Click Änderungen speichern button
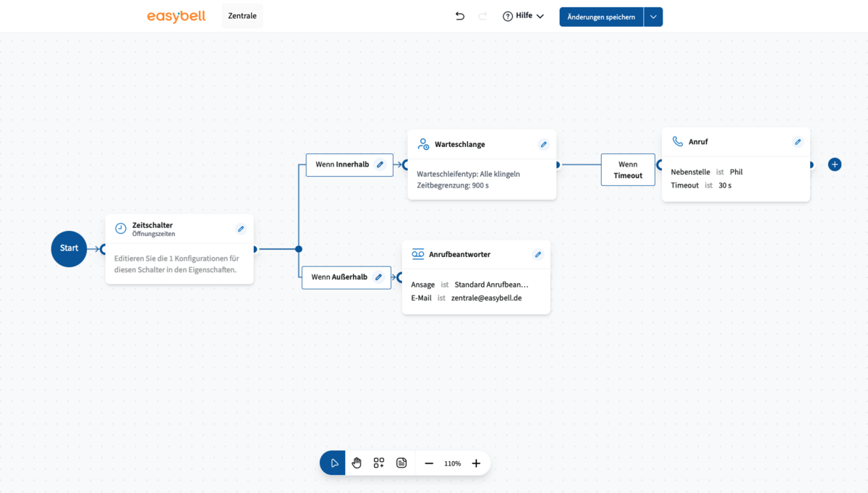868x493 pixels. (601, 17)
